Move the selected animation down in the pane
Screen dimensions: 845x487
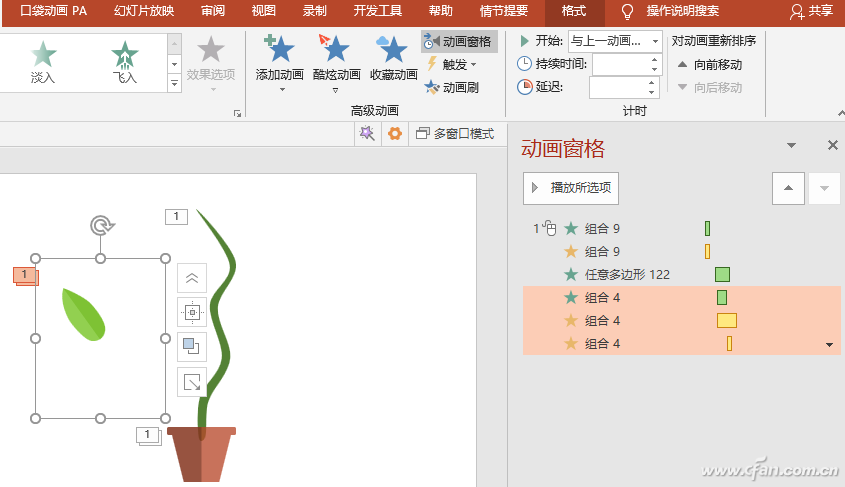pos(824,188)
